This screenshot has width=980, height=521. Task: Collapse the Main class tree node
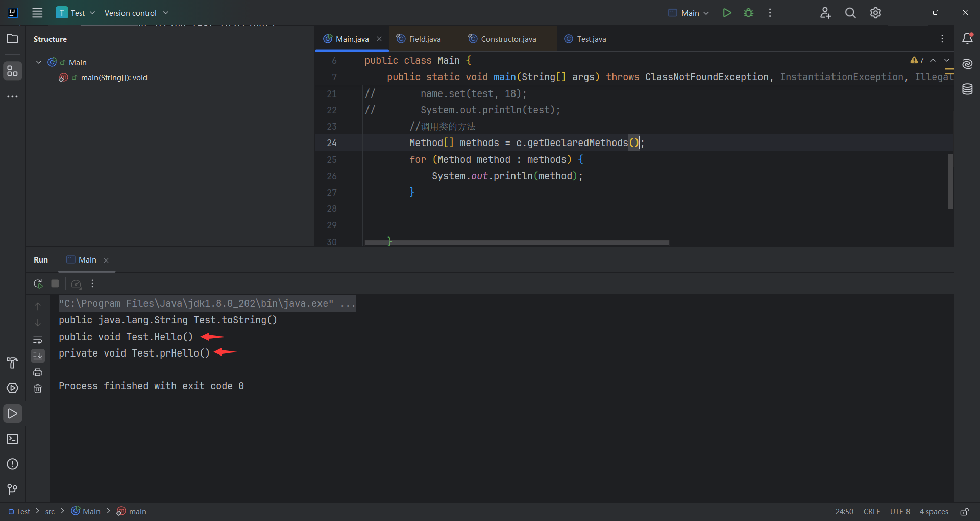tap(39, 62)
